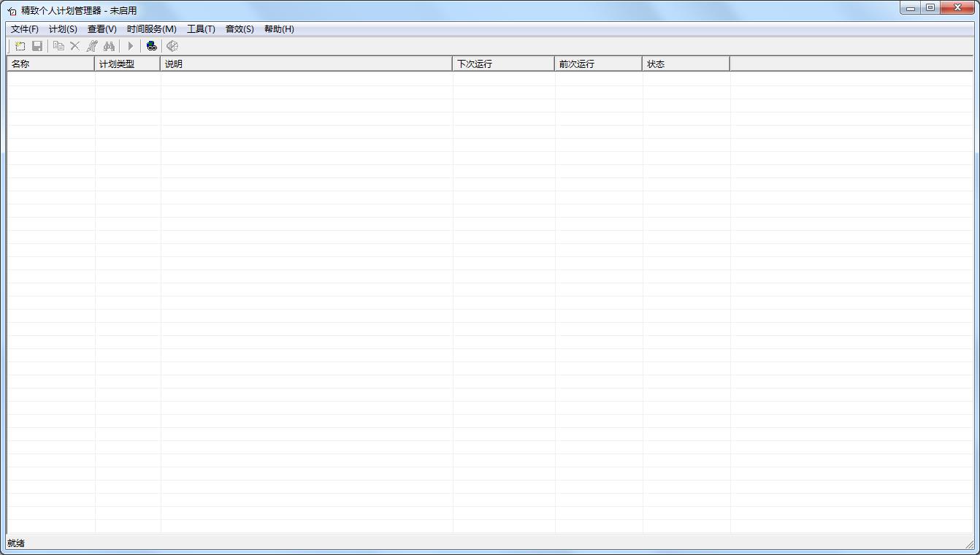The width and height of the screenshot is (980, 555).
Task: Open the 音效(S) menu
Action: pos(240,29)
